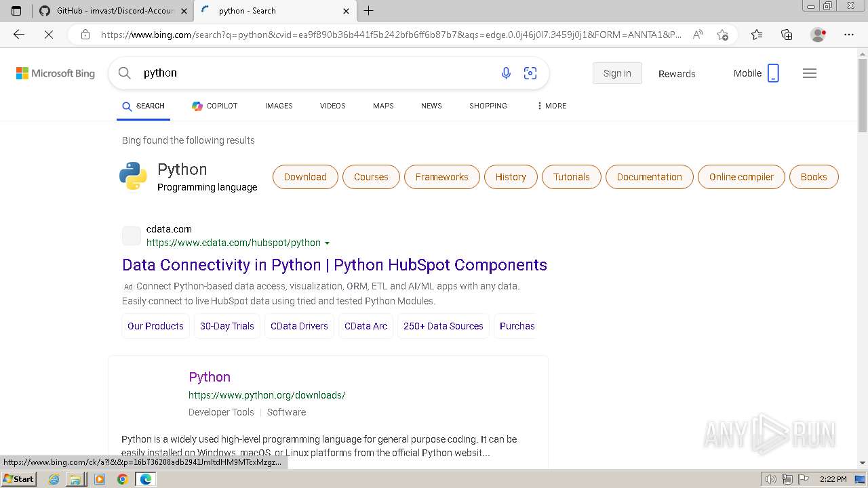
Task: Switch to the GitHub Discord-Account tab
Action: click(x=113, y=11)
